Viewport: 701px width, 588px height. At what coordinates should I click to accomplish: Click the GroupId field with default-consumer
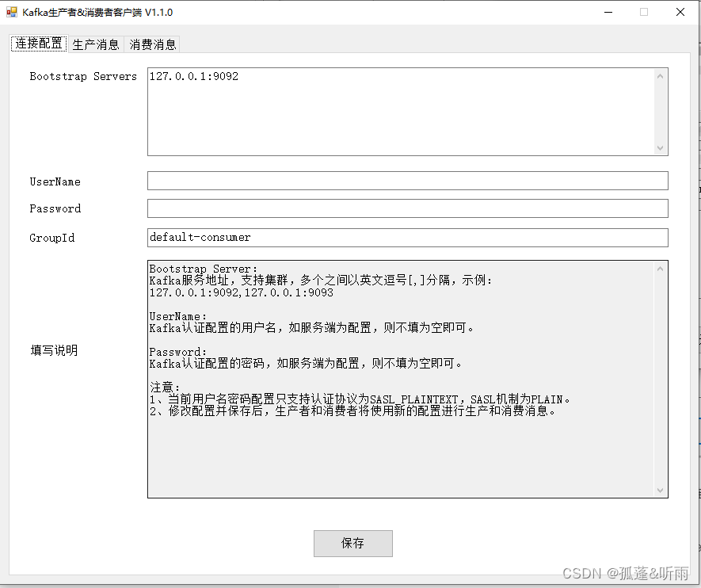408,238
